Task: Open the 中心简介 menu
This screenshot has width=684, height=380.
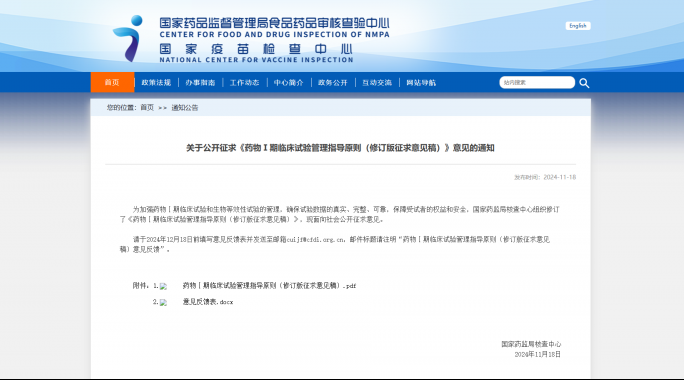Action: tap(288, 82)
